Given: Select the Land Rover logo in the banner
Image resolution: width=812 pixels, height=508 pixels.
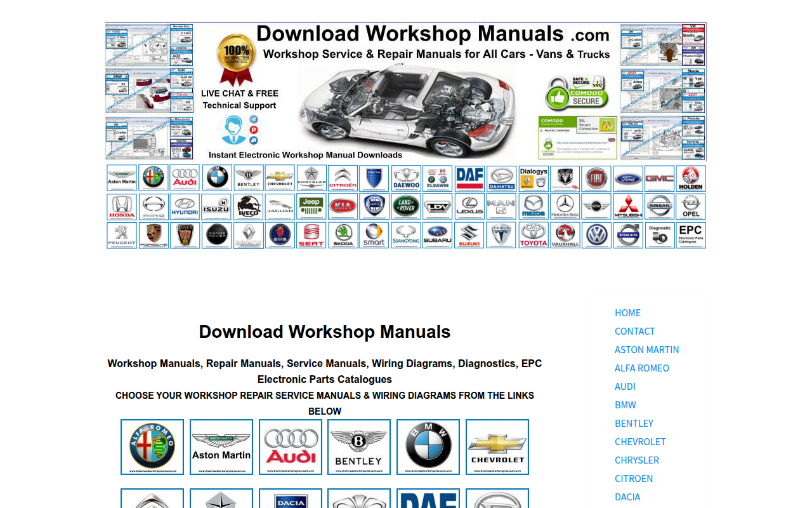Looking at the screenshot, I should tap(407, 207).
